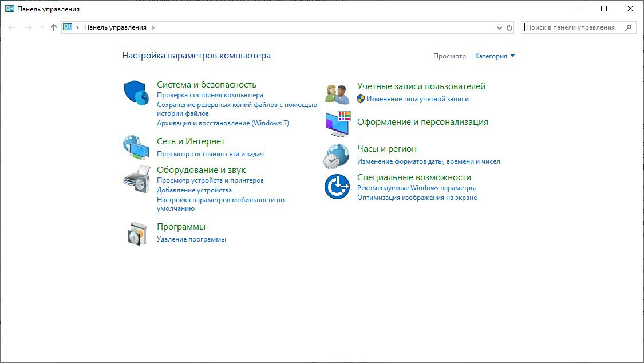Image resolution: width=644 pixels, height=363 pixels.
Task: Open the Clock and Region globe-clock icon
Action: (x=337, y=156)
